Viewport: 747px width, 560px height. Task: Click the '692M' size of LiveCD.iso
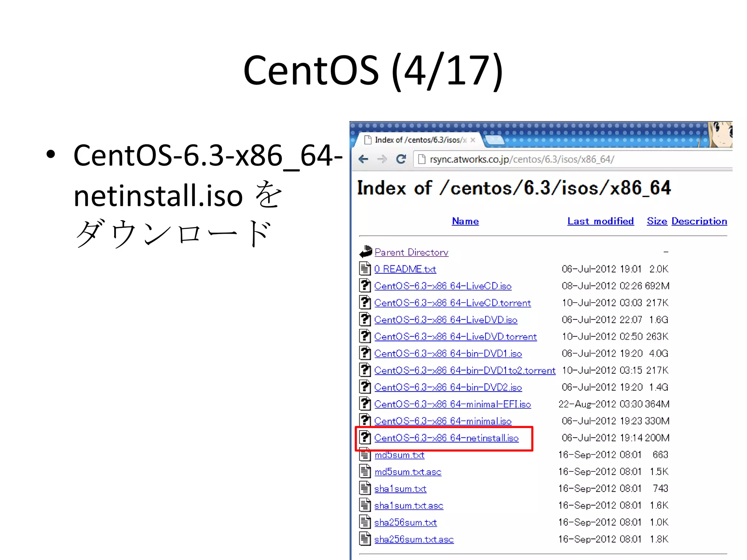[657, 286]
